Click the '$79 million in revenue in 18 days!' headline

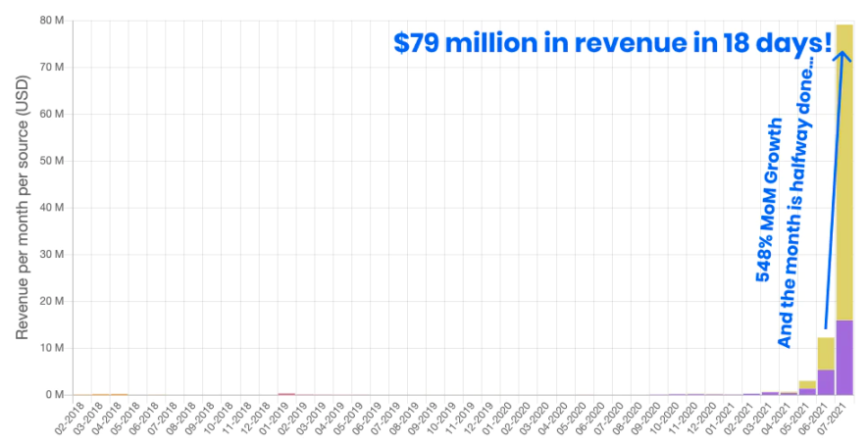click(x=612, y=43)
